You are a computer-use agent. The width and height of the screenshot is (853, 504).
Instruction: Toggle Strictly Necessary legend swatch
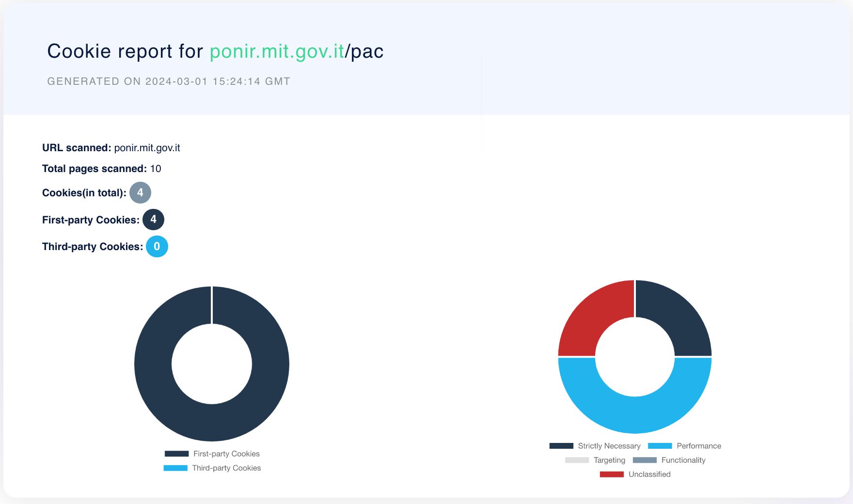tap(561, 446)
